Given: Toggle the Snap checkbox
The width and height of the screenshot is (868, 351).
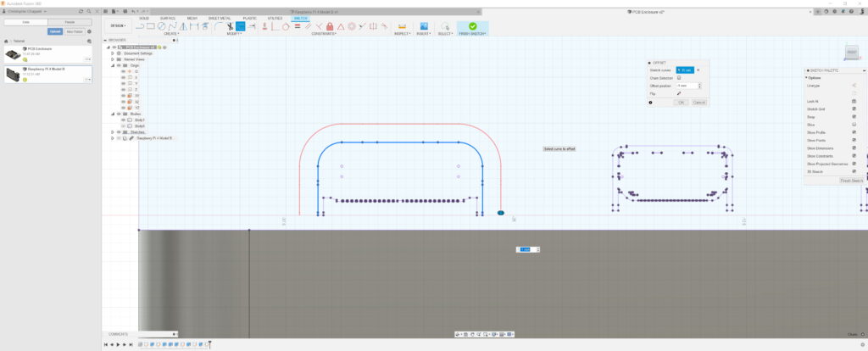Looking at the screenshot, I should [854, 117].
